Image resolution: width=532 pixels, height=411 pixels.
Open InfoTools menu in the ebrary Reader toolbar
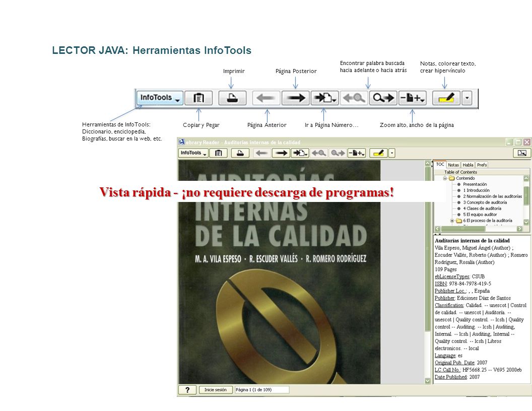[x=194, y=153]
